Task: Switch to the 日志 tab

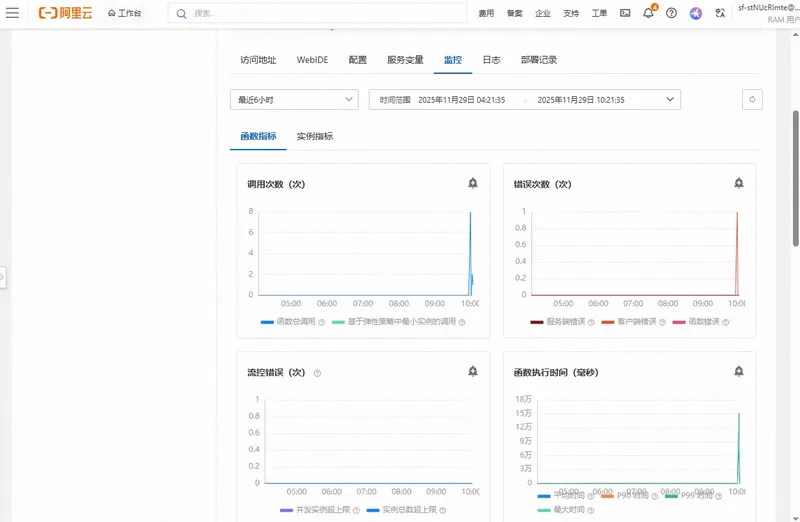Action: pyautogui.click(x=491, y=60)
